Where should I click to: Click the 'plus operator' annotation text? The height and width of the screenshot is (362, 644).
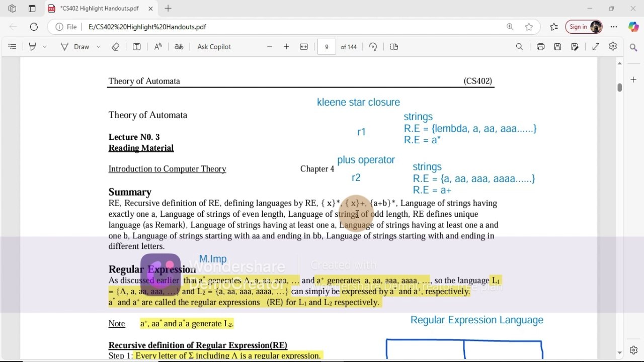click(x=366, y=160)
